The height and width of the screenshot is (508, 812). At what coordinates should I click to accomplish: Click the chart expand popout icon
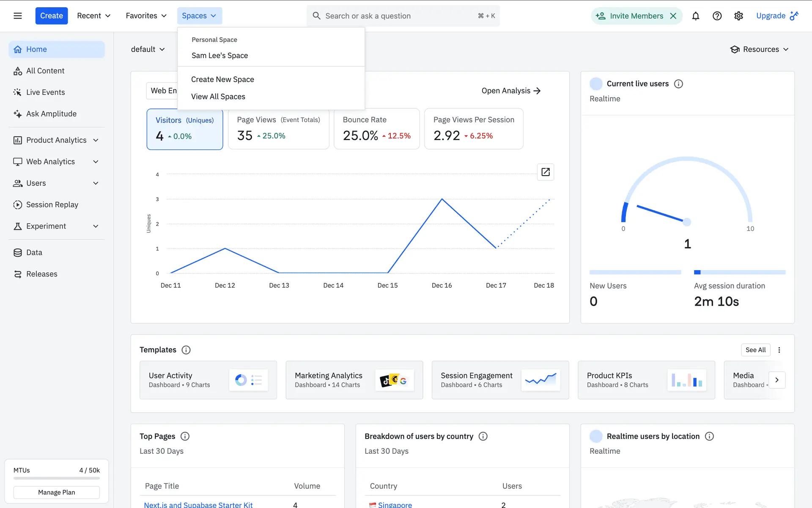tap(545, 172)
